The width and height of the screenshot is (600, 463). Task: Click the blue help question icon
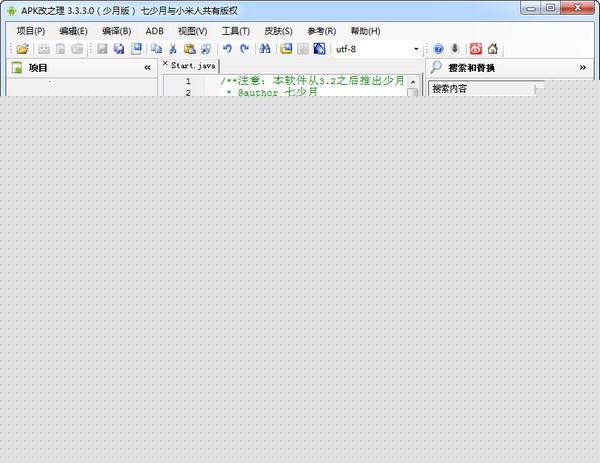pos(438,49)
